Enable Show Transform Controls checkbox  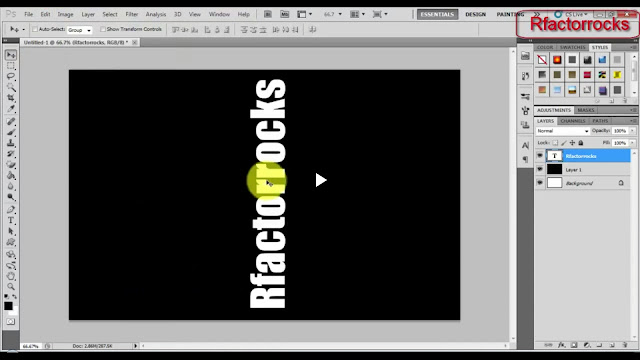[103, 29]
